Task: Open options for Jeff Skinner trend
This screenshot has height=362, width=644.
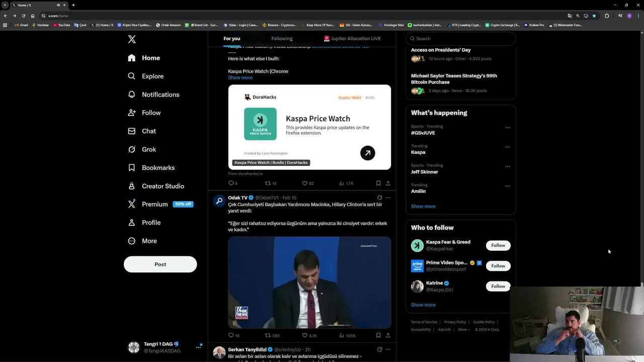Action: tap(507, 167)
